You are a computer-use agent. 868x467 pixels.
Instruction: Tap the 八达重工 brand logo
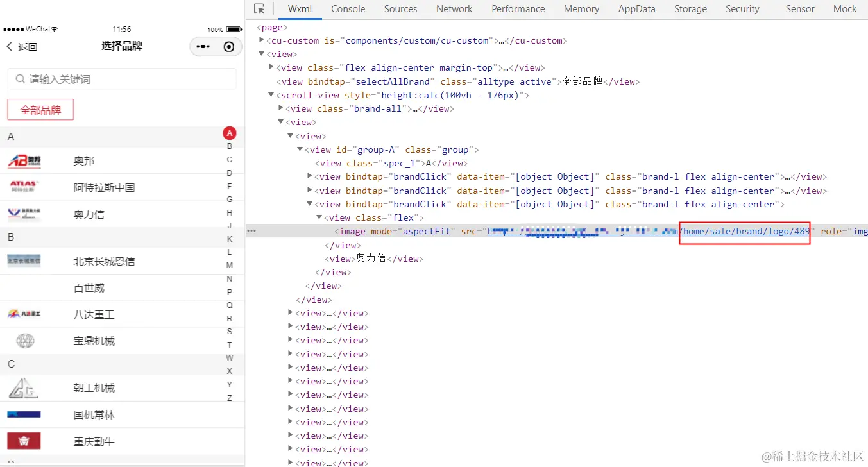[x=24, y=314]
